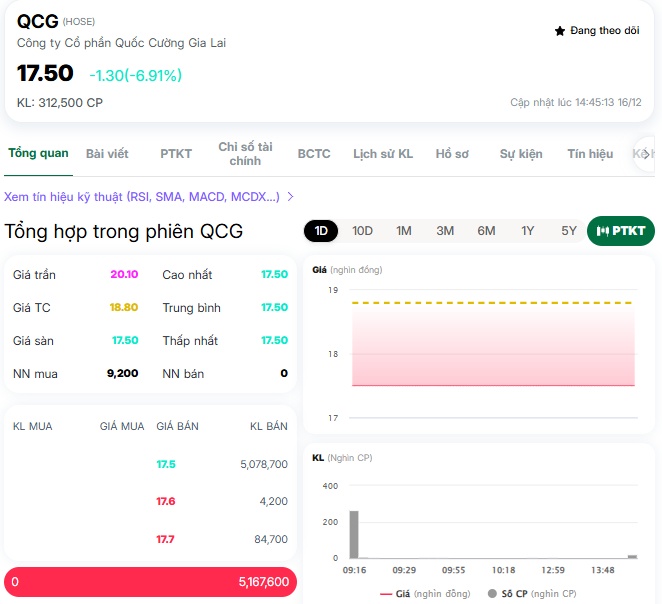
Task: Click the sell price 17.6 row
Action: pos(166,501)
